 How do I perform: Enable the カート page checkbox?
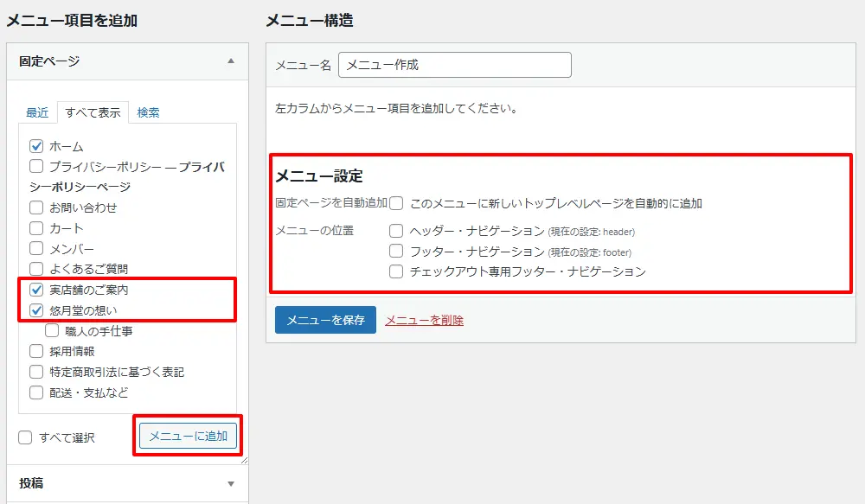click(x=36, y=228)
